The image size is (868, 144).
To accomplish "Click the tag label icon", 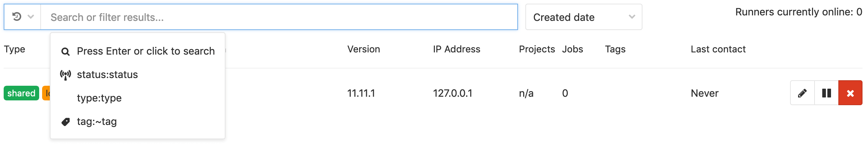I will (66, 122).
